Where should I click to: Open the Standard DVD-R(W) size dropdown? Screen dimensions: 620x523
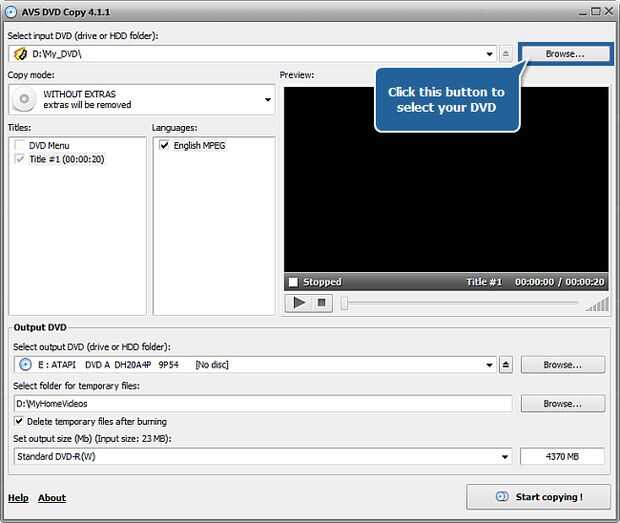[x=505, y=457]
